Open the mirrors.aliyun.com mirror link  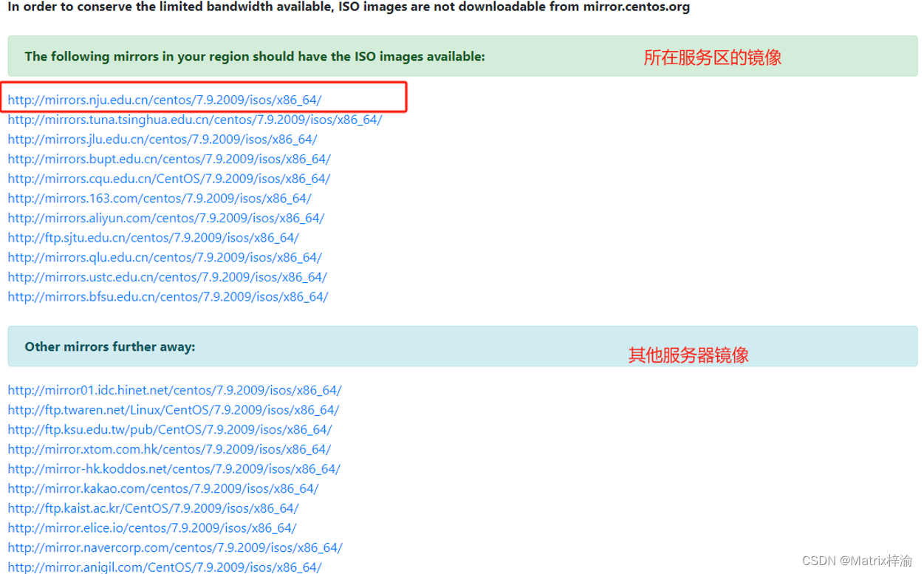[166, 218]
